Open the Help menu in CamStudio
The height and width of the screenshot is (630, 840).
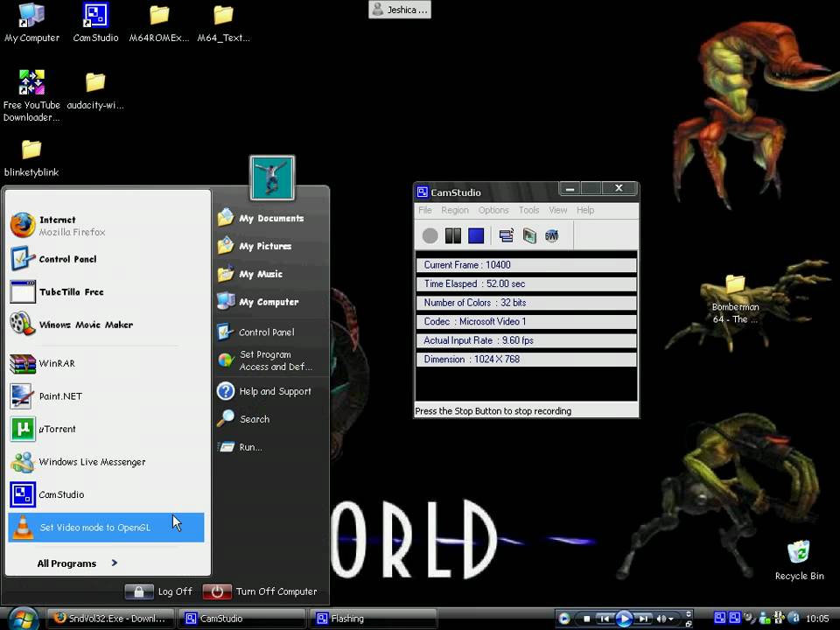coord(585,210)
